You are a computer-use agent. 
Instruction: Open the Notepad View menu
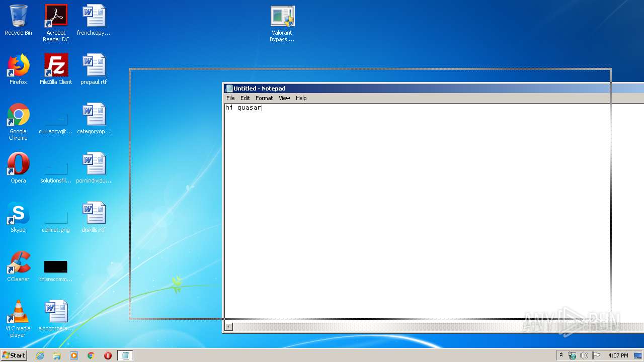coord(284,98)
